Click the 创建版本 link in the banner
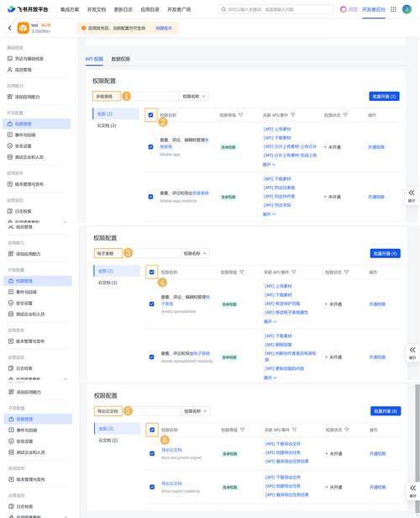The image size is (420, 518). (164, 28)
